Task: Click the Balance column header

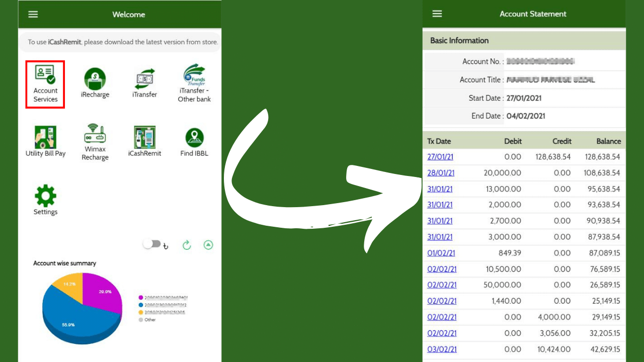Action: pos(609,141)
